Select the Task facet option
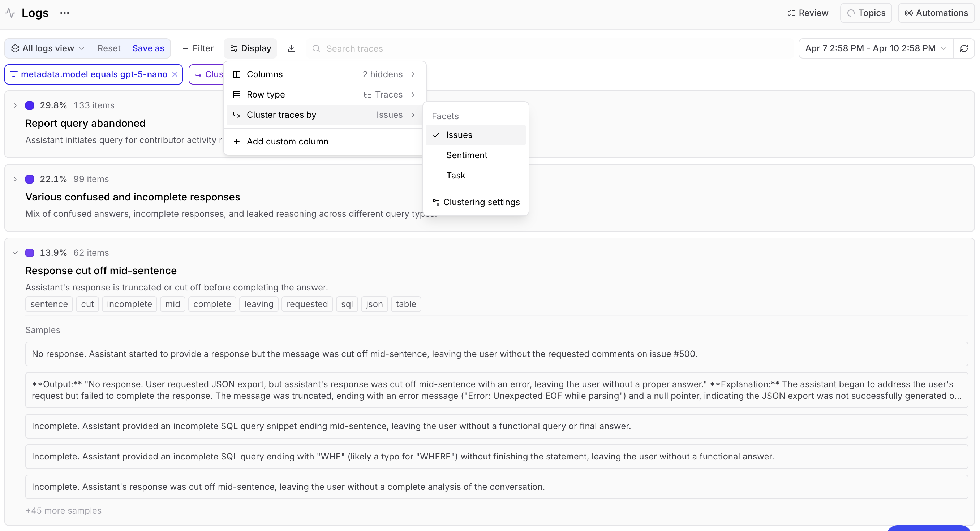Viewport: 980px width, 531px height. 455,175
